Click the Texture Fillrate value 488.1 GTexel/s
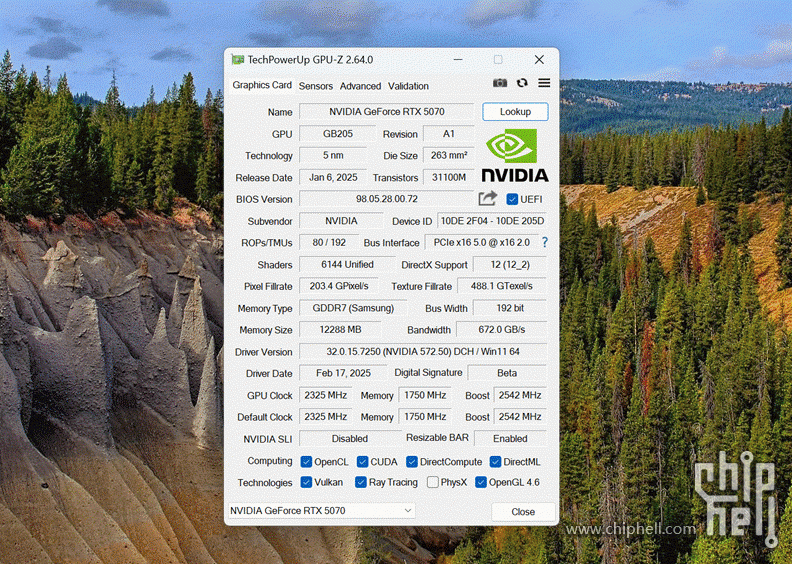The height and width of the screenshot is (564, 792). (x=502, y=286)
